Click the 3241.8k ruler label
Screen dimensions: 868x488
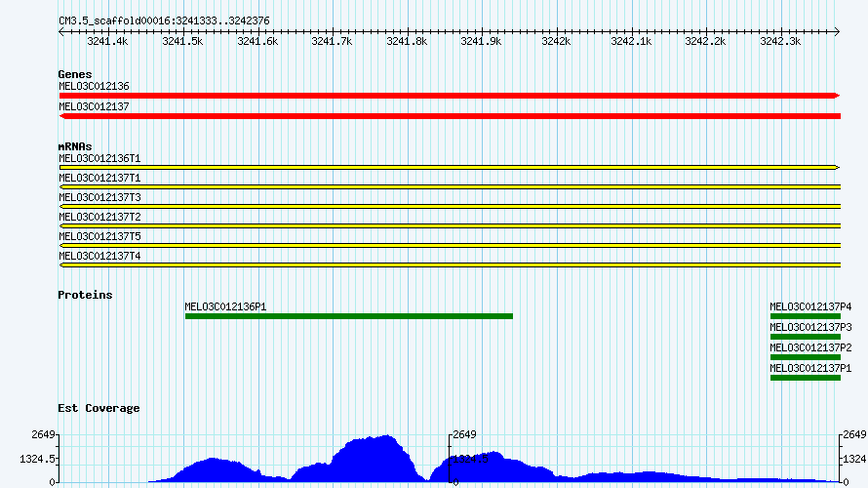click(x=407, y=42)
